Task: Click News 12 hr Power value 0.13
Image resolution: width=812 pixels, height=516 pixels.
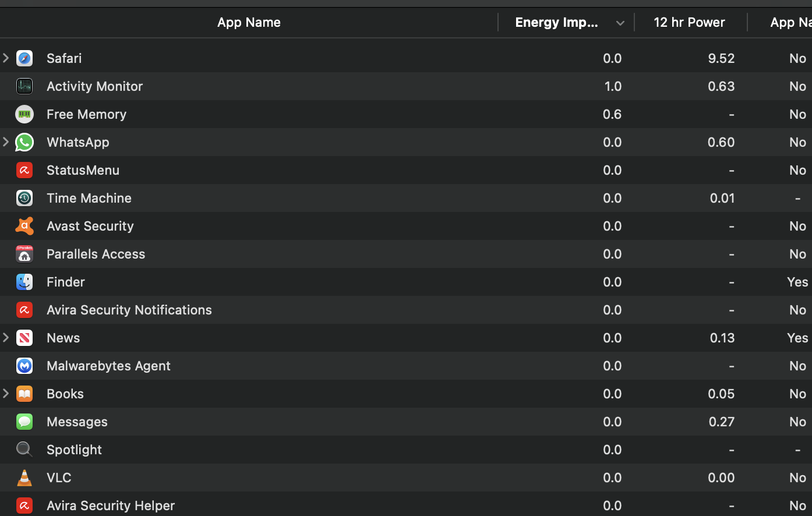Action: coord(722,338)
